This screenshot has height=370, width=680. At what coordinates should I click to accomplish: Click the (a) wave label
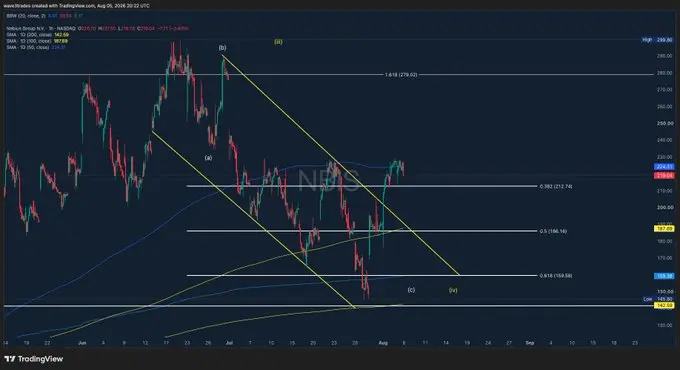pyautogui.click(x=209, y=158)
